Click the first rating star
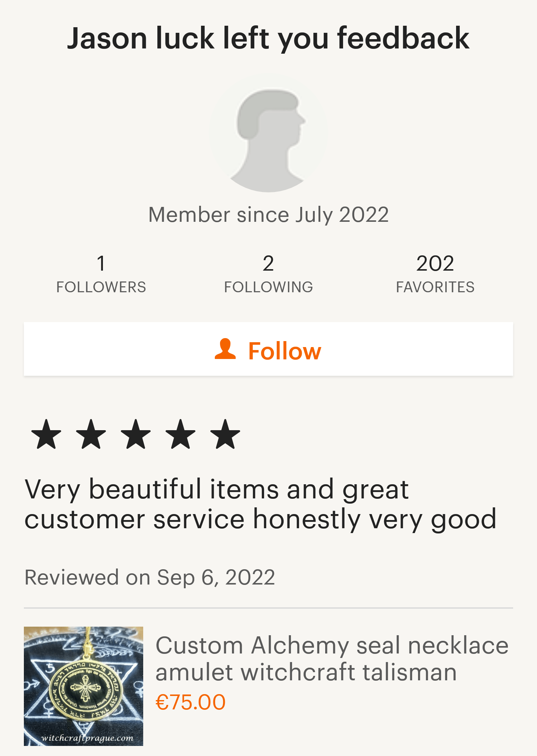Image resolution: width=537 pixels, height=756 pixels. (x=46, y=434)
